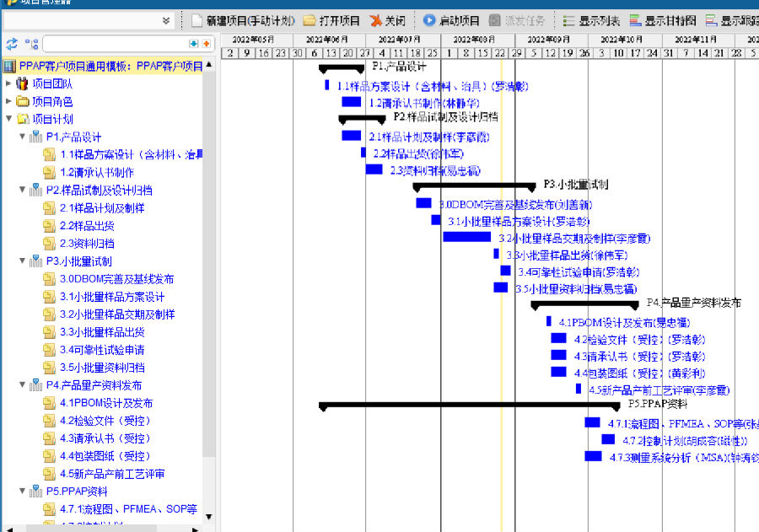The height and width of the screenshot is (532, 759).
Task: Expand the 项目角色 node
Action: click(8, 101)
